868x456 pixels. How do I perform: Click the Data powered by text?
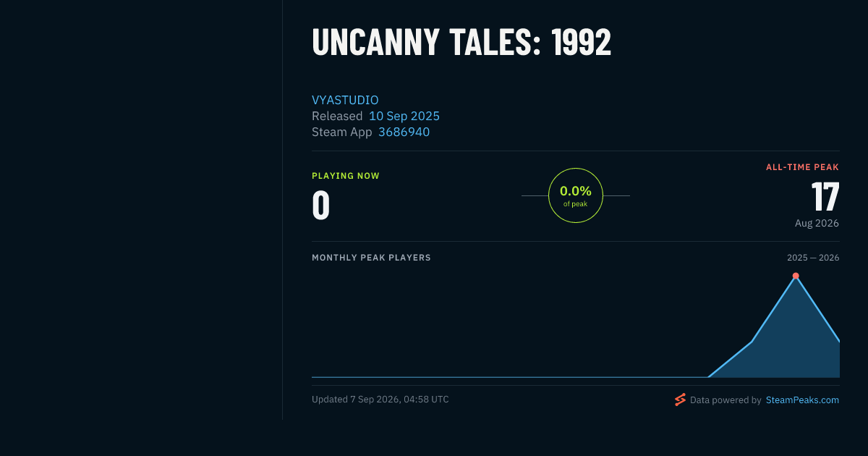(x=726, y=400)
